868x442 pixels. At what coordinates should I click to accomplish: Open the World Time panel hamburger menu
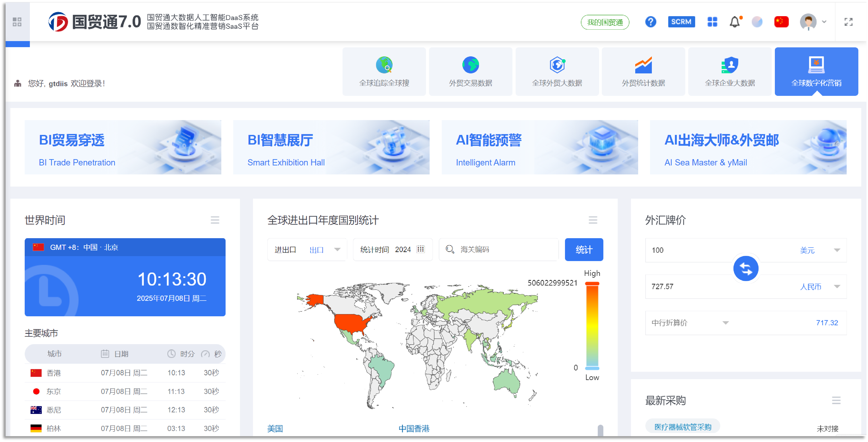tap(215, 220)
